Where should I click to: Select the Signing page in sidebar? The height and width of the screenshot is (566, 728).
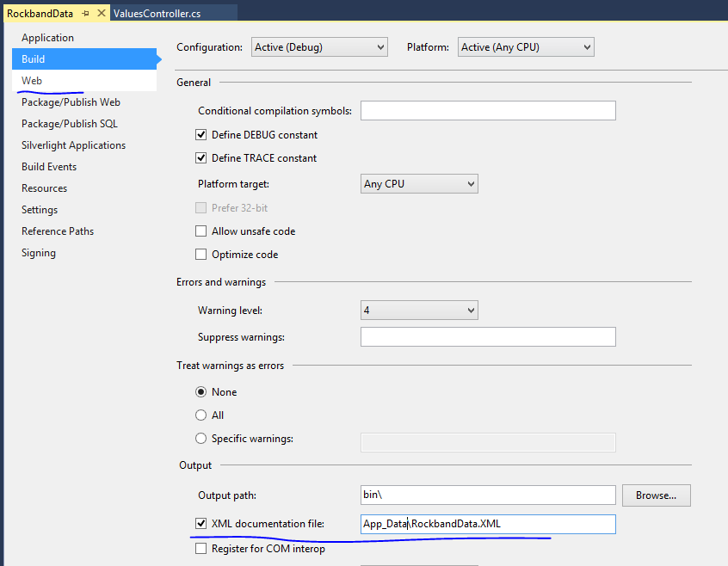pos(39,253)
